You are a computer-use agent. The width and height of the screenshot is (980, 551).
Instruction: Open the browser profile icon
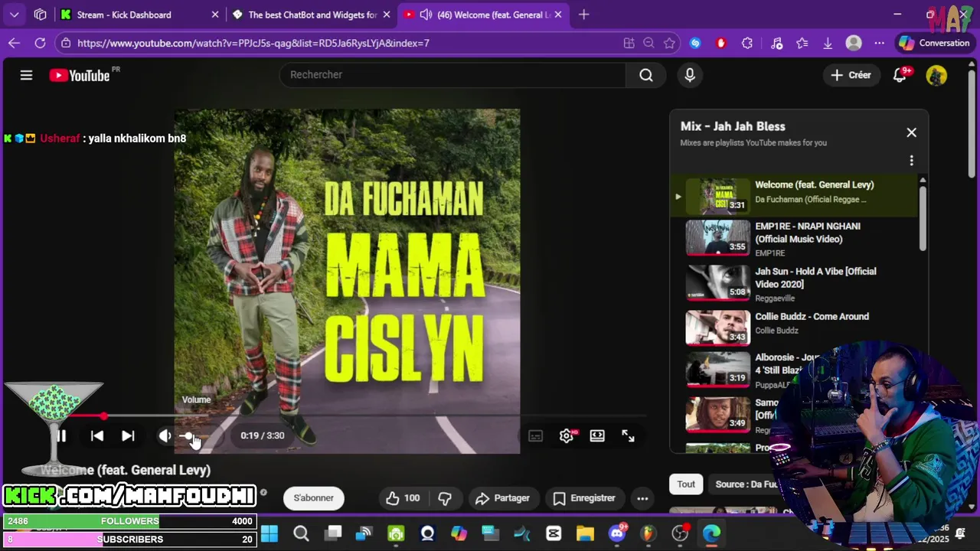854,43
